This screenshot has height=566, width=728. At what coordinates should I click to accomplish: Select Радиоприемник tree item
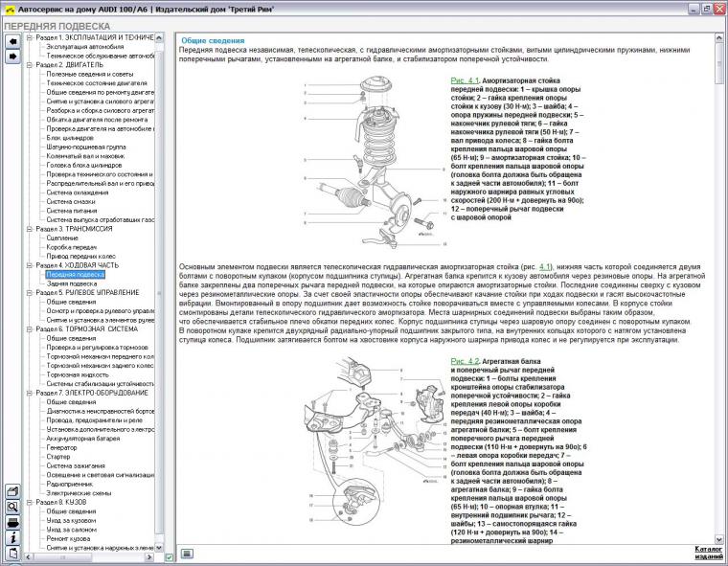tap(69, 484)
